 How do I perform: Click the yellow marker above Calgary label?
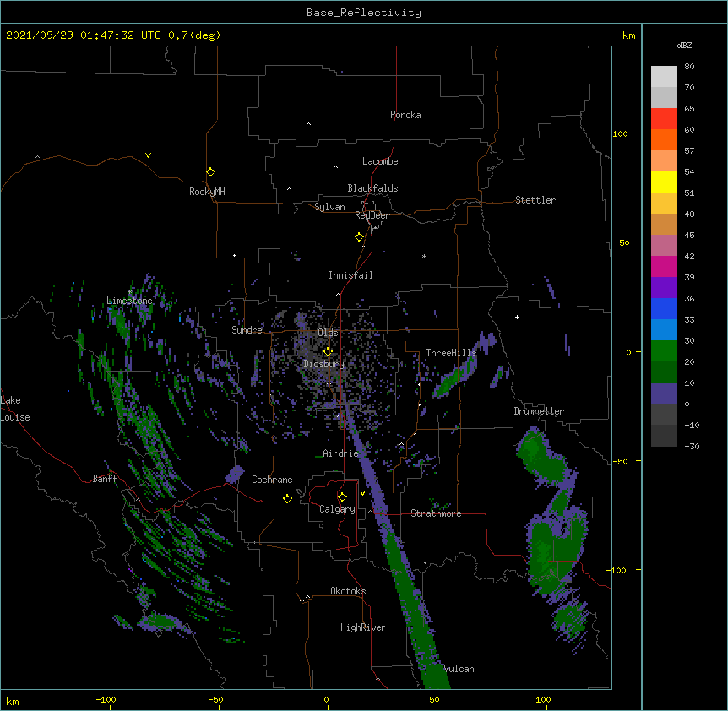[342, 497]
